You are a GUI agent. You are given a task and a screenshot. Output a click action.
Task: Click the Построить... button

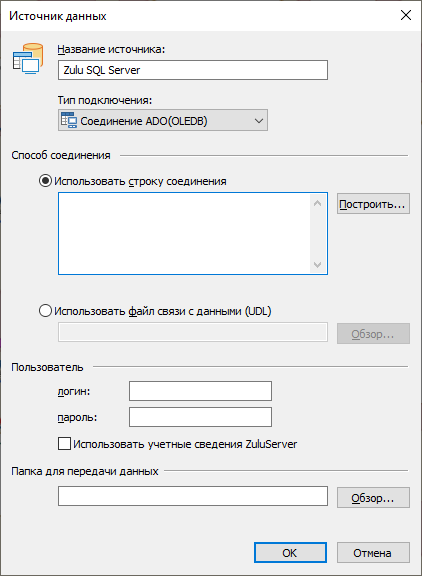click(373, 204)
